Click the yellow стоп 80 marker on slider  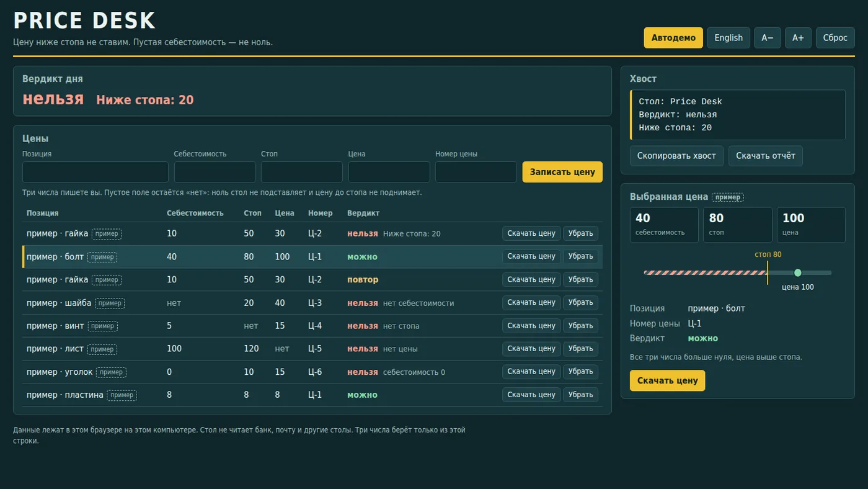(768, 272)
